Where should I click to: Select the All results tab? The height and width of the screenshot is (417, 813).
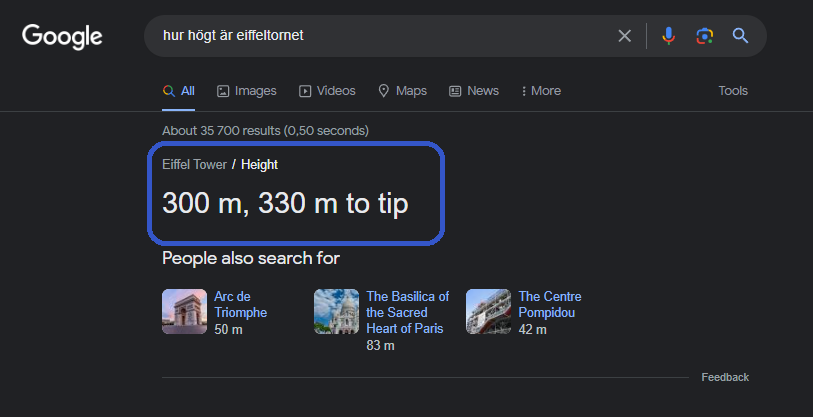179,91
